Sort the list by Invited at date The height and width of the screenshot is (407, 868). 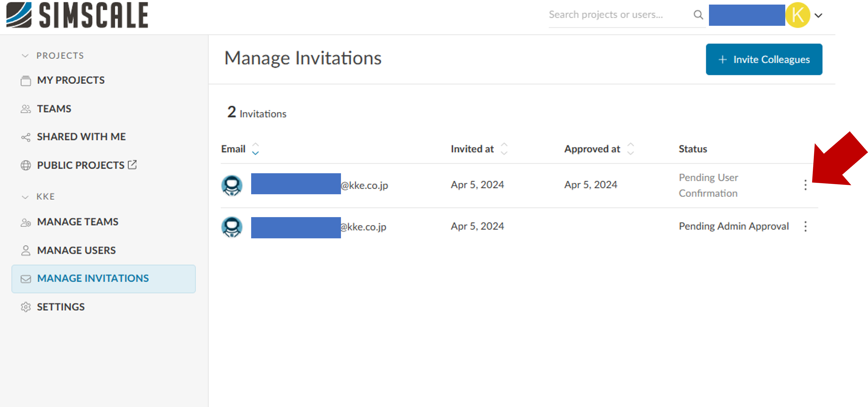coord(504,149)
